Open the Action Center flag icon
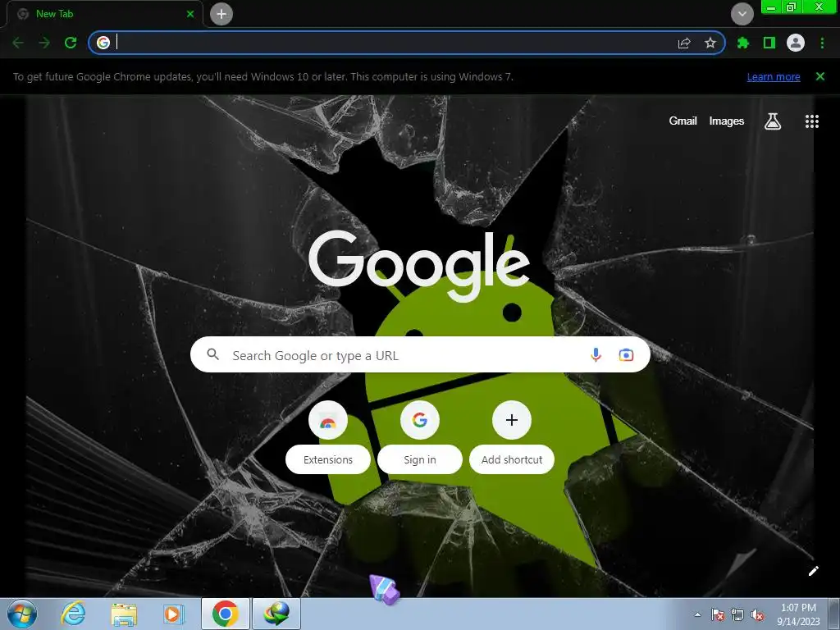Viewport: 840px width, 630px height. coord(718,614)
